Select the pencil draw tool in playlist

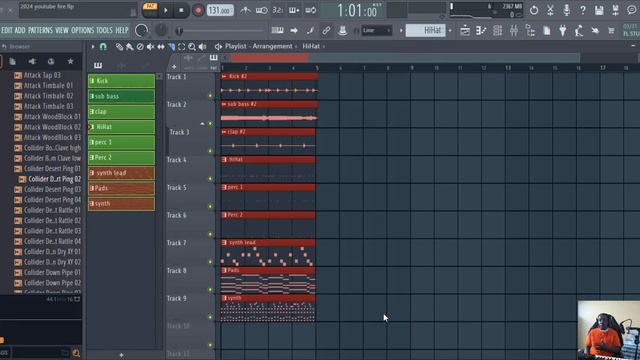point(119,47)
